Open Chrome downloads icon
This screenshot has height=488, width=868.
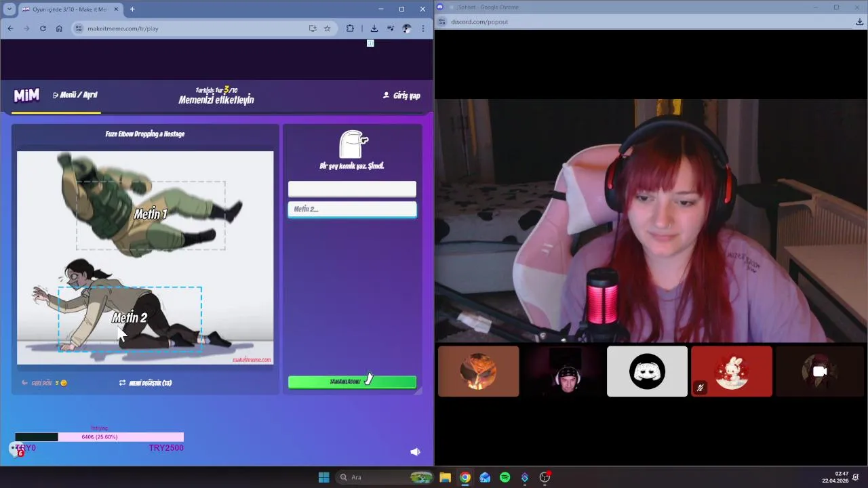pos(374,28)
